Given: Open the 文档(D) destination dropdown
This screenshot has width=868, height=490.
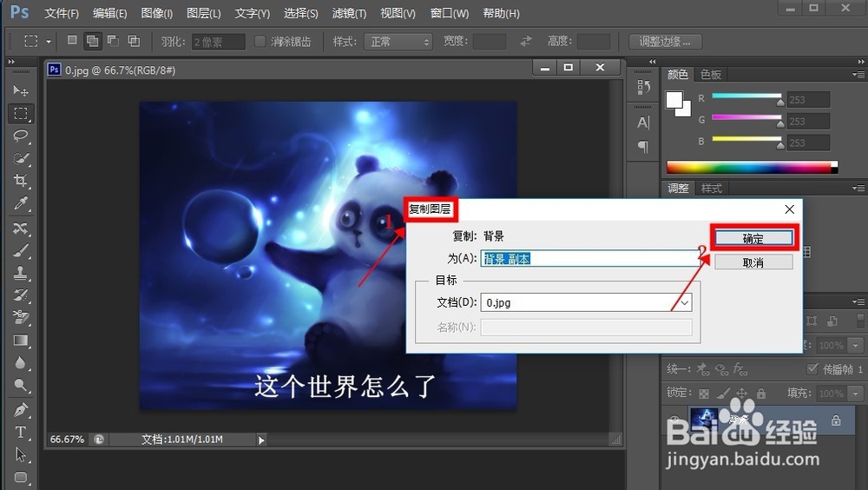Looking at the screenshot, I should coord(586,302).
